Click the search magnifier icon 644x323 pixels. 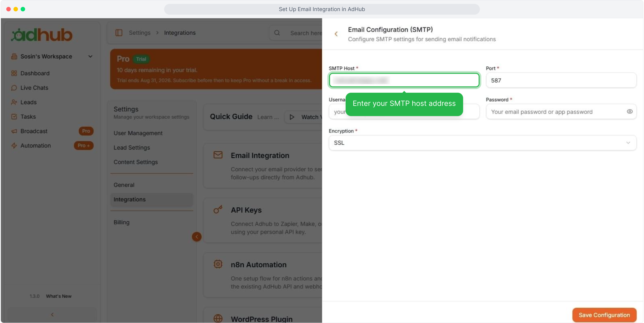tap(277, 33)
